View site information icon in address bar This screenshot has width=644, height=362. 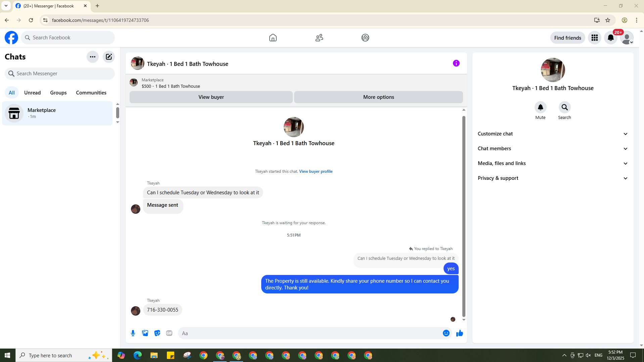tap(45, 20)
